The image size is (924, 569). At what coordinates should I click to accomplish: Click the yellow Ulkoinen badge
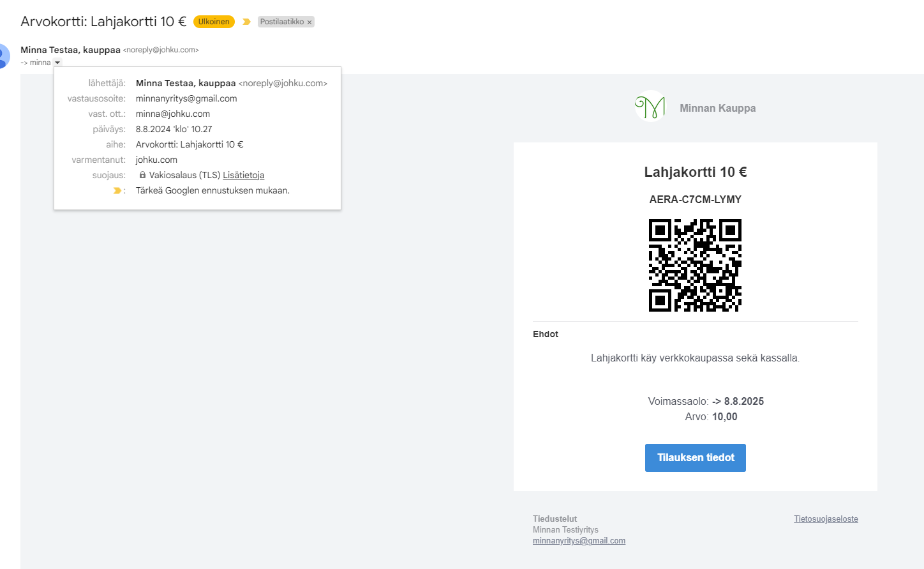point(214,22)
